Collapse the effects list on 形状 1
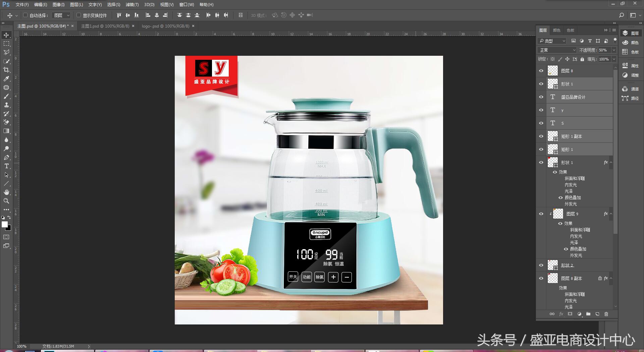Image resolution: width=644 pixels, height=352 pixels. [610, 162]
